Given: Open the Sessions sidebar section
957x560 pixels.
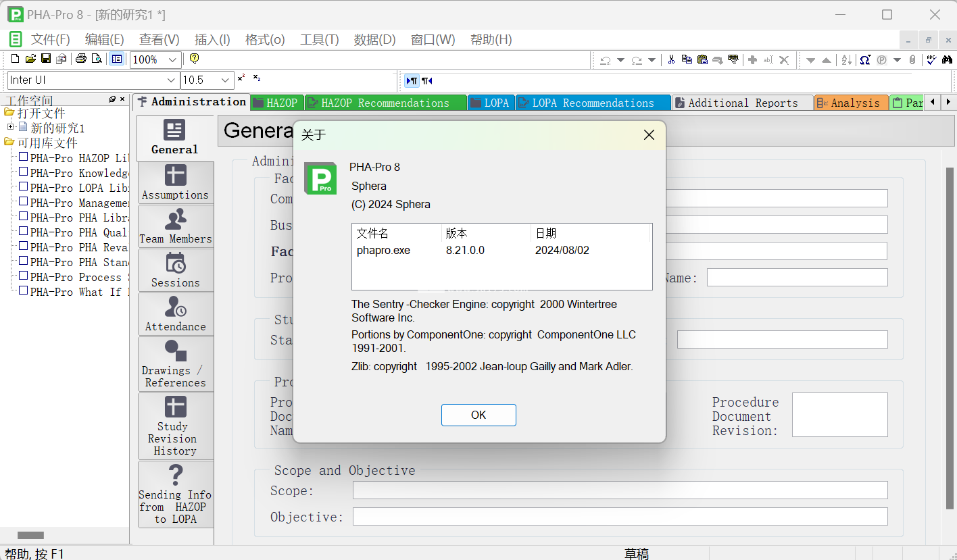Looking at the screenshot, I should click(175, 270).
